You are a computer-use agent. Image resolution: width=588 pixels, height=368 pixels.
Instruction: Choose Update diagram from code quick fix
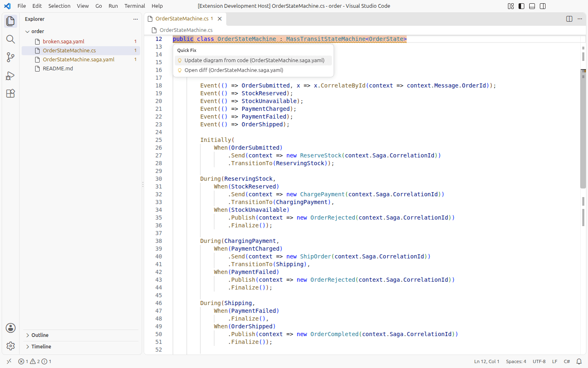tap(253, 61)
